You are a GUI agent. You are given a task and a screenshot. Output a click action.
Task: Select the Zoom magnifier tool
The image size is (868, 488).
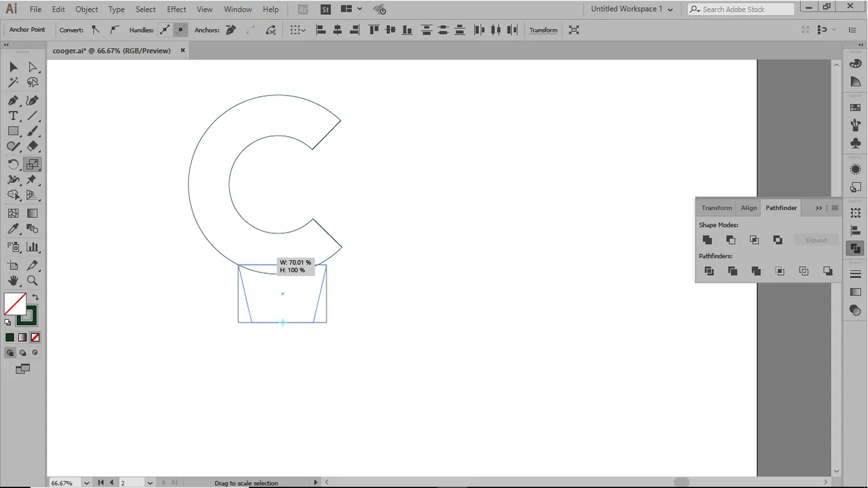click(x=33, y=281)
